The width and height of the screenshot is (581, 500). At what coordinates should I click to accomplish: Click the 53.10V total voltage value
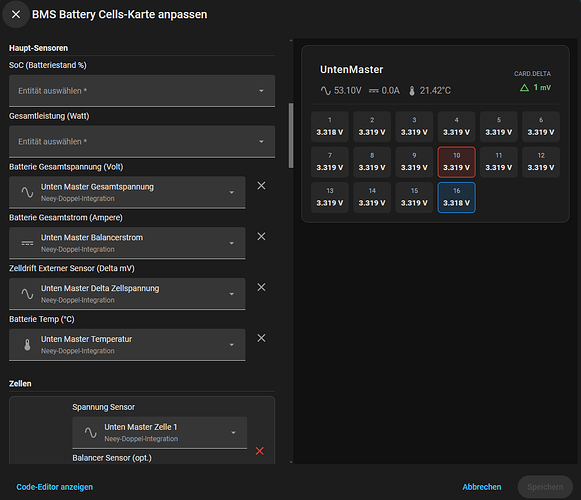click(348, 90)
